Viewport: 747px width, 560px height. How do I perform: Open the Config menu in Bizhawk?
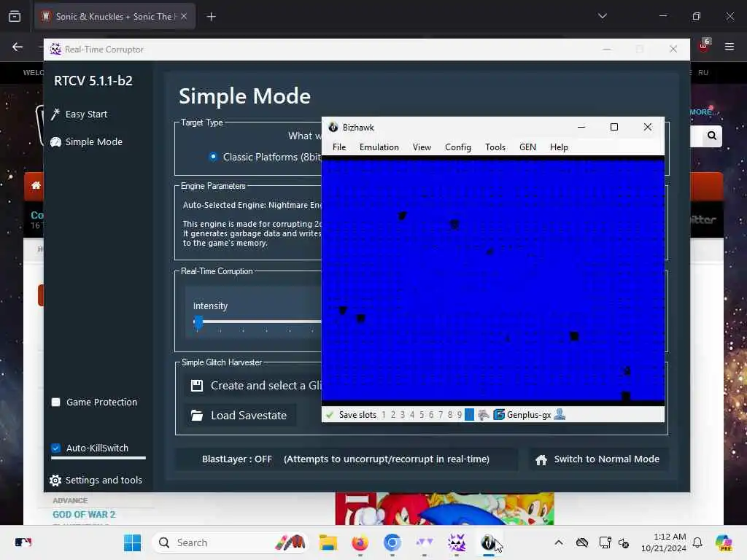point(458,147)
